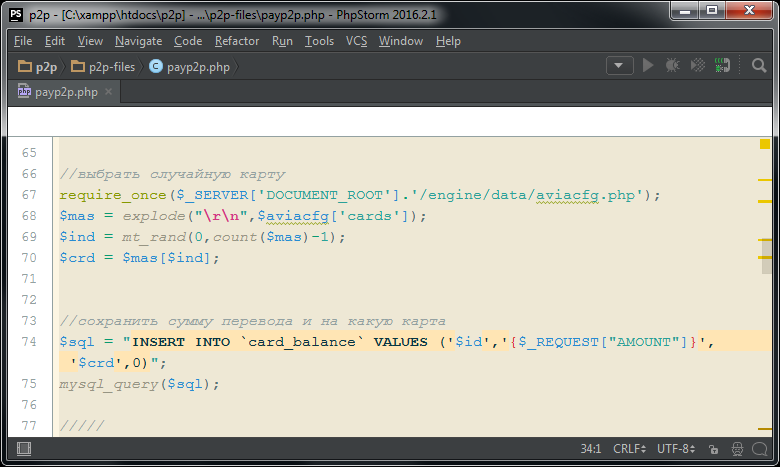The width and height of the screenshot is (780, 467).
Task: Click the `card_balance` table name
Action: (x=302, y=342)
